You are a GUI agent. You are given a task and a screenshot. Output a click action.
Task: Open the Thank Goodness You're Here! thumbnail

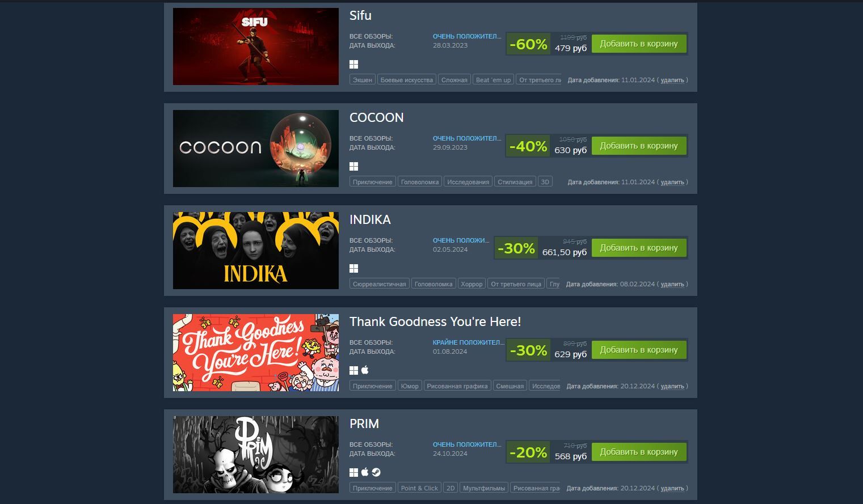pyautogui.click(x=256, y=353)
